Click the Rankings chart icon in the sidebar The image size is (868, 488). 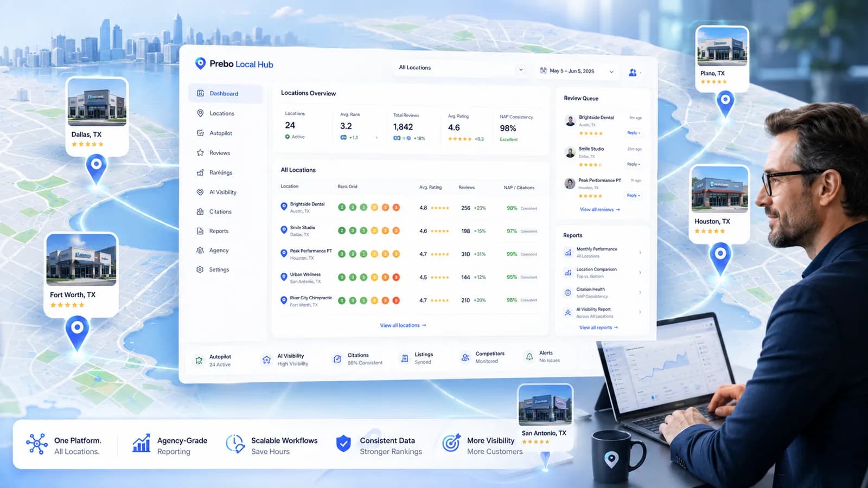click(200, 172)
